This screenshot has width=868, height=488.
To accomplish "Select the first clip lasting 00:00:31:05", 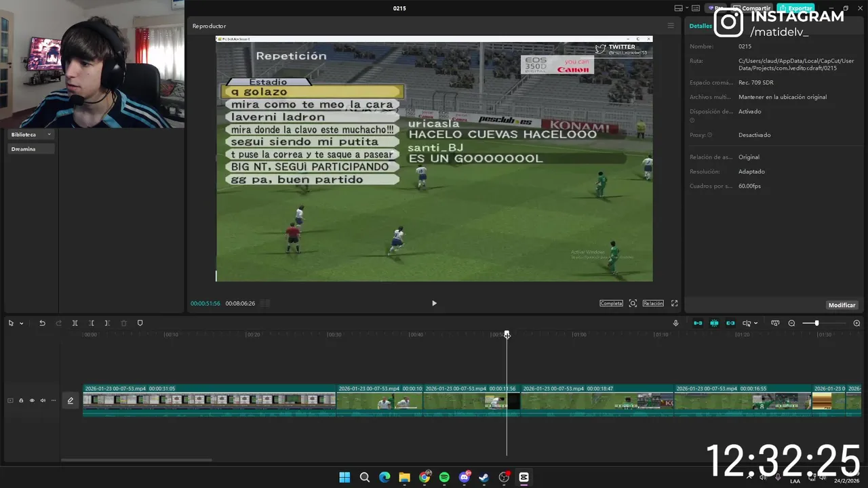I will pos(209,401).
